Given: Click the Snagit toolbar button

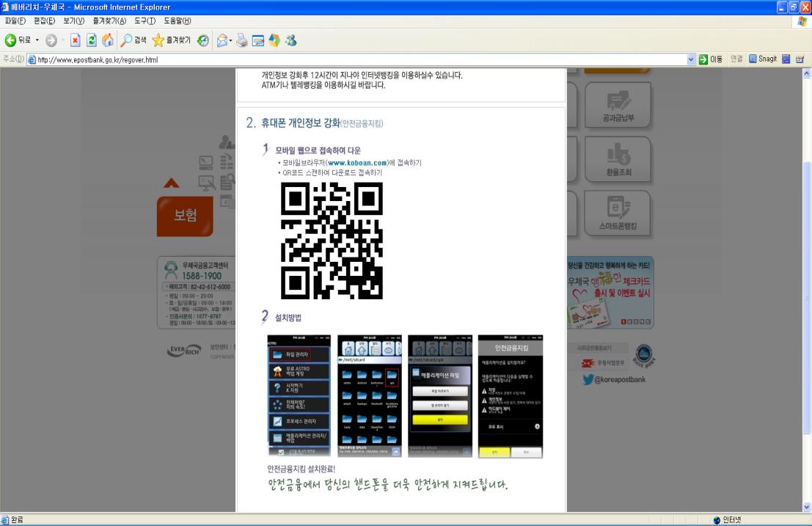Looking at the screenshot, I should [x=763, y=59].
